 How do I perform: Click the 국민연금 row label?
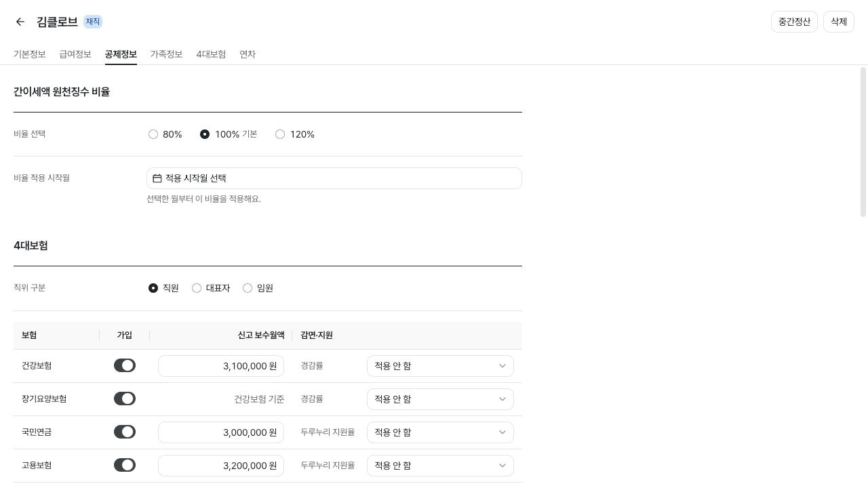point(37,432)
